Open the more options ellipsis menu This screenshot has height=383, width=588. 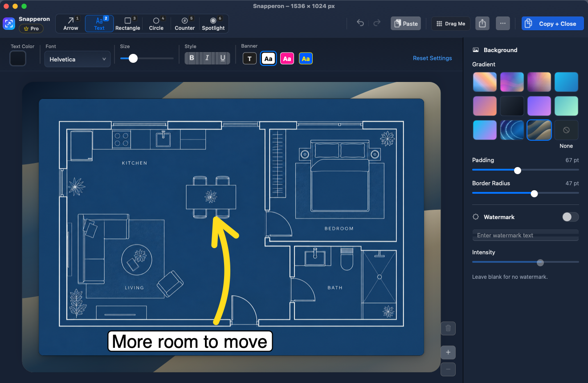(503, 24)
